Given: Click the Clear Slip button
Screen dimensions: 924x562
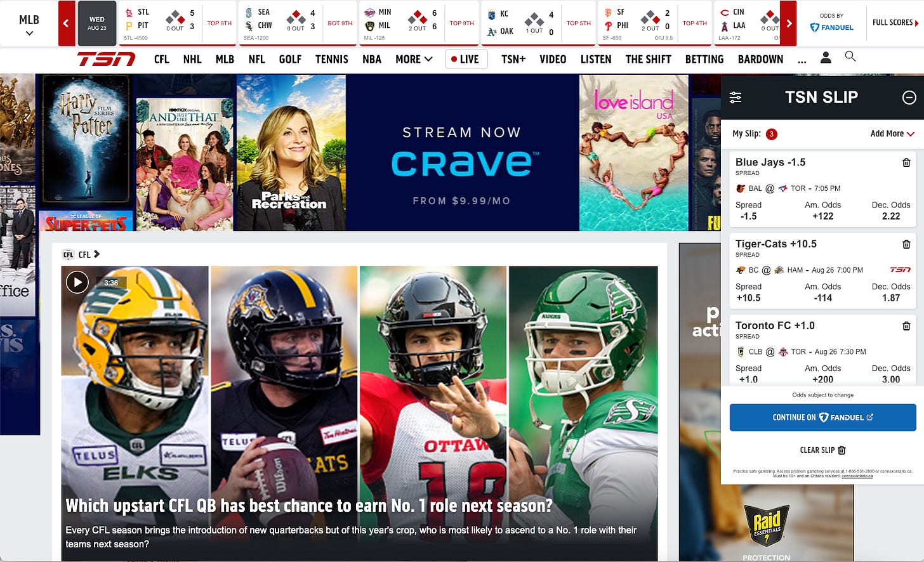Looking at the screenshot, I should (x=823, y=450).
